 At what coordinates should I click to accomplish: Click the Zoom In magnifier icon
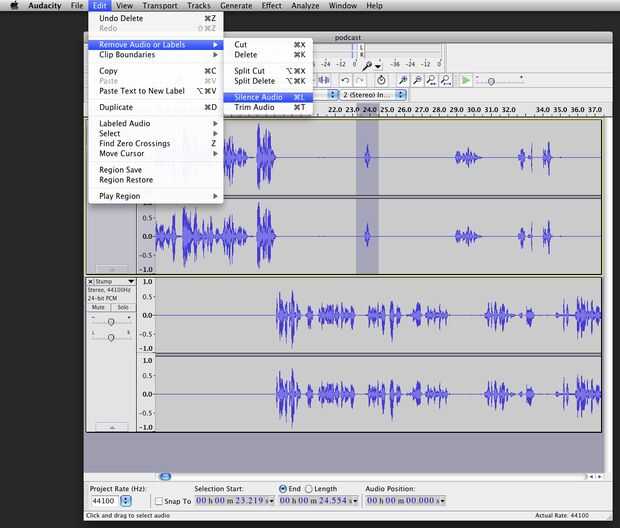[402, 80]
